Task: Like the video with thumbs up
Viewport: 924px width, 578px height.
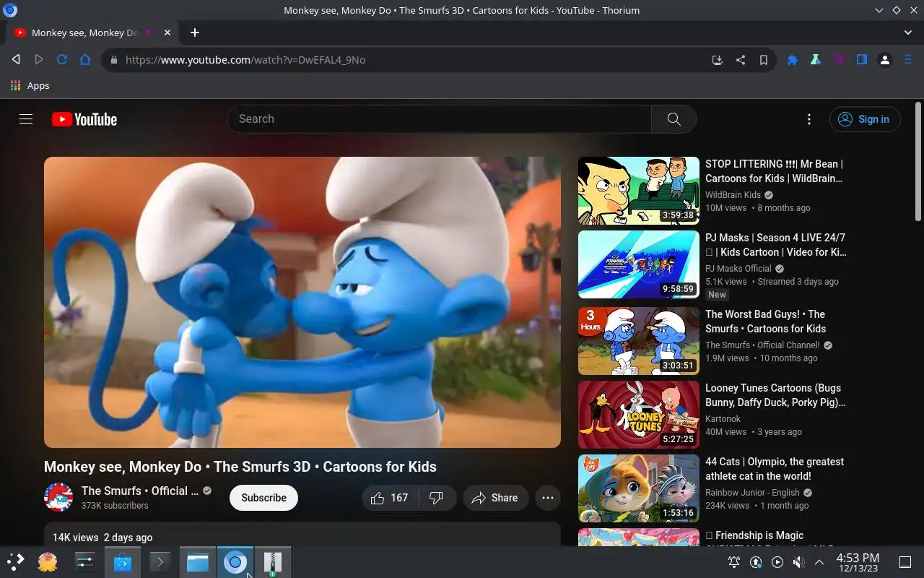Action: point(390,498)
